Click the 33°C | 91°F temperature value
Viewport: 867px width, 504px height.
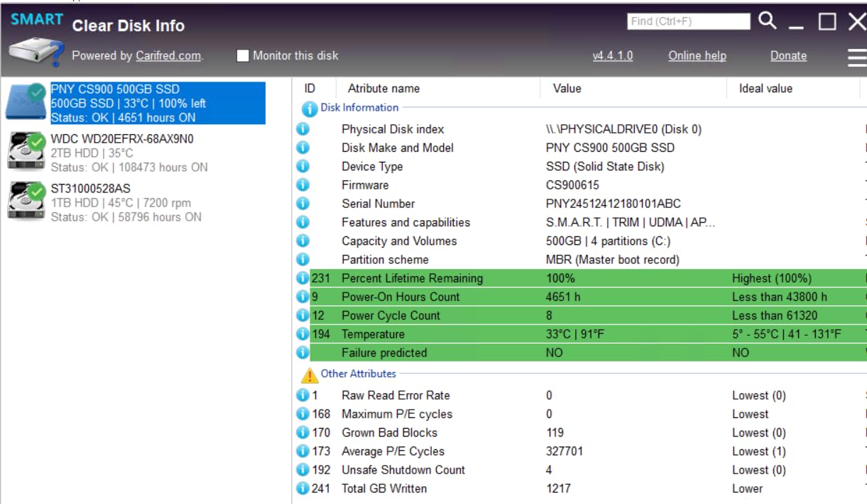575,334
